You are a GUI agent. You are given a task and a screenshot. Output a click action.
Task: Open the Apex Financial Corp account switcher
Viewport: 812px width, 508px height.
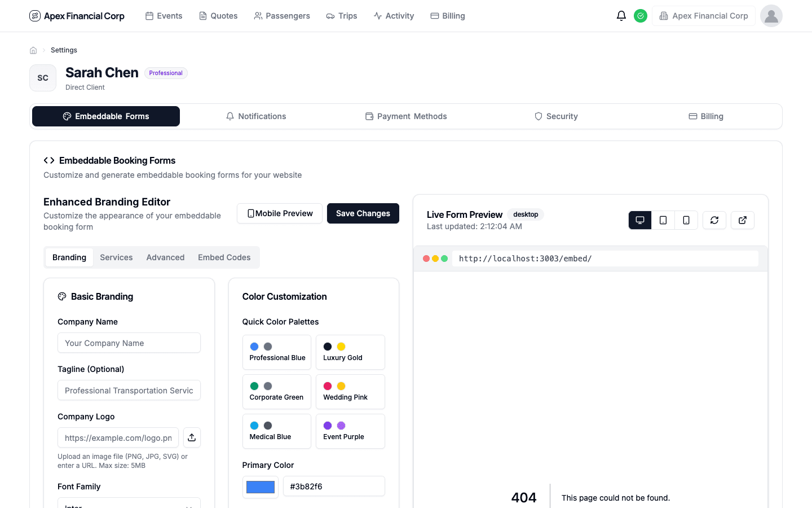coord(703,16)
